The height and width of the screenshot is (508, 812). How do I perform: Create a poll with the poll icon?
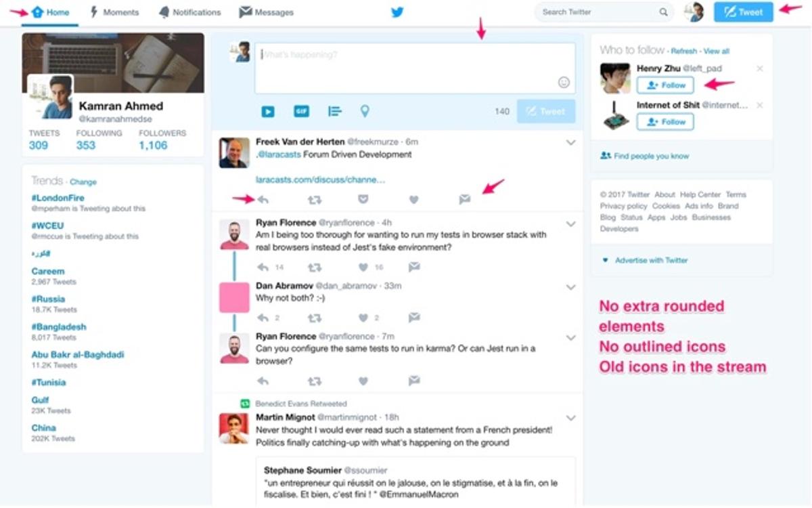tap(334, 110)
